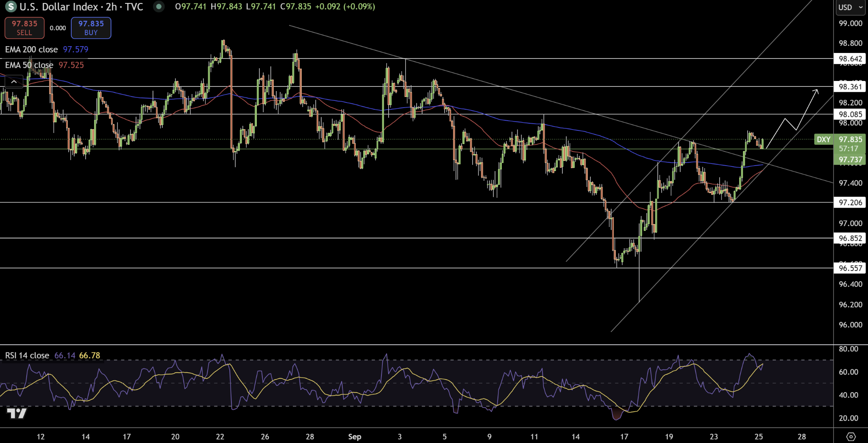Select the EMA 200 close indicator legend
The image size is (868, 443).
click(x=31, y=50)
